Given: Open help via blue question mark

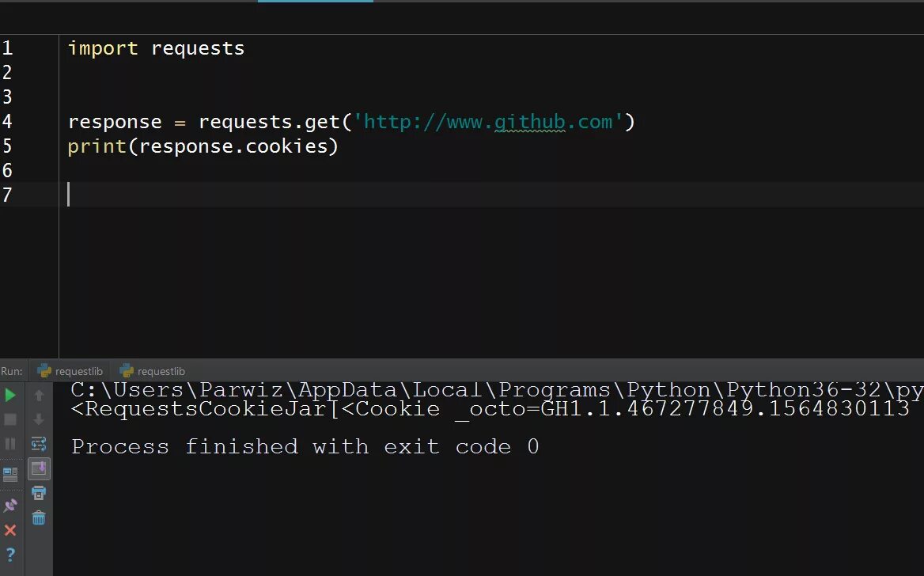Looking at the screenshot, I should pos(10,555).
